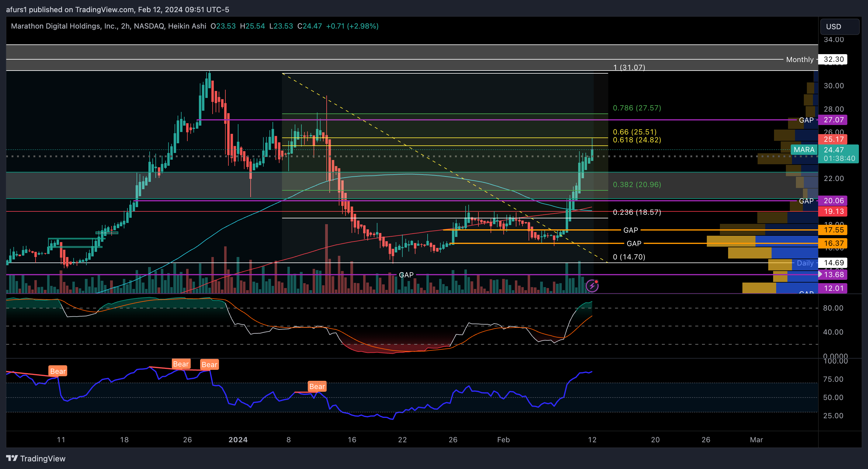
Task: Click the GAP label beside 27.07
Action: (806, 120)
